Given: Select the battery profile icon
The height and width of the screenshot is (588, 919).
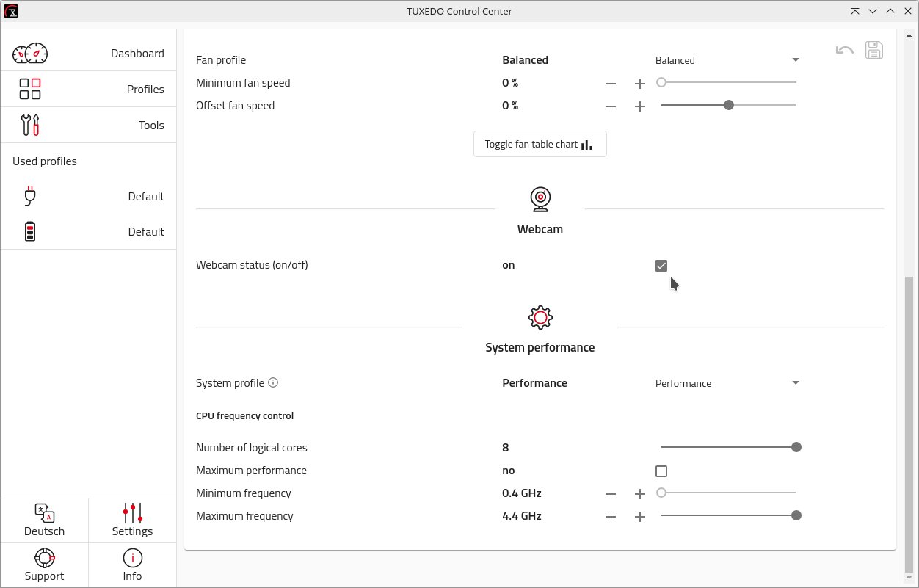Looking at the screenshot, I should point(30,231).
